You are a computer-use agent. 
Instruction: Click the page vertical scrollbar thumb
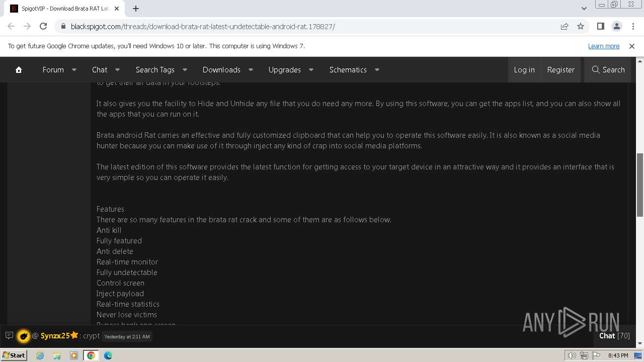[x=640, y=185]
